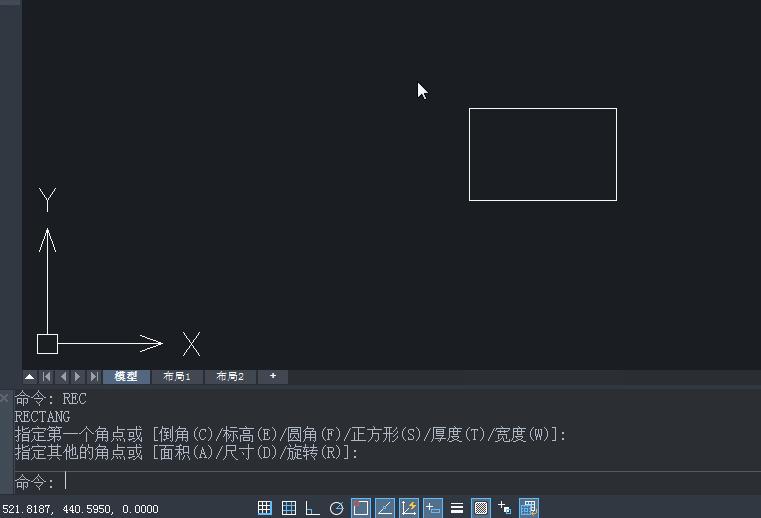Toggle orthogonal mode right-angle icon
This screenshot has width=761, height=518.
tap(312, 508)
